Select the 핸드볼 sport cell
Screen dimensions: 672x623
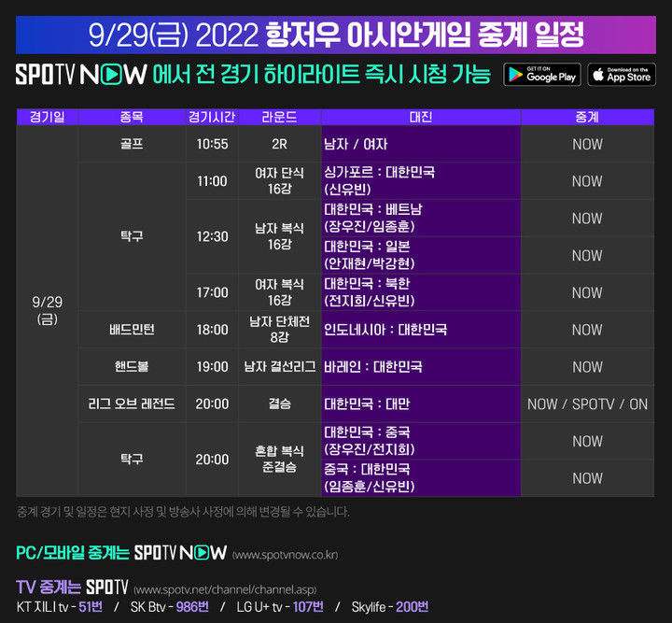(x=132, y=366)
